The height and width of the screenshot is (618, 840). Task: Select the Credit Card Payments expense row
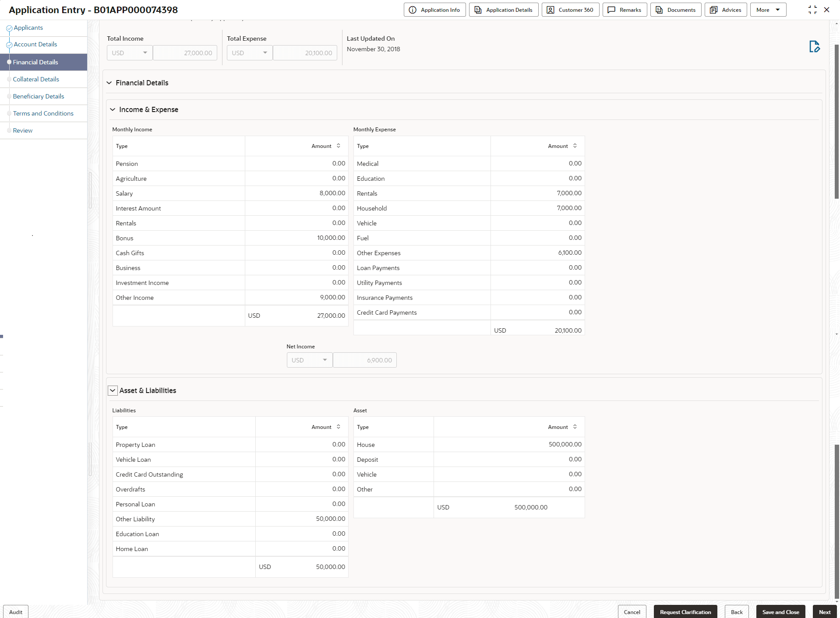(x=469, y=313)
